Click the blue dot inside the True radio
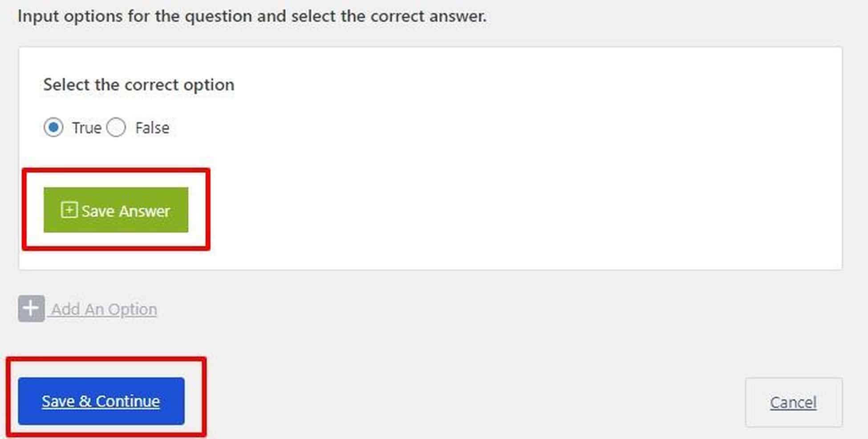 [x=53, y=128]
